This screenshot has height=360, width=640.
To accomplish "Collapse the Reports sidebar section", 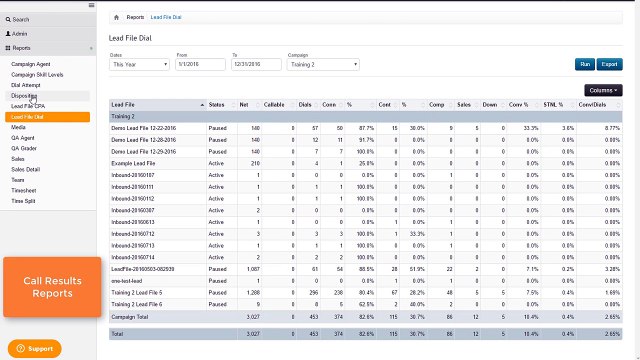I will coord(48,48).
